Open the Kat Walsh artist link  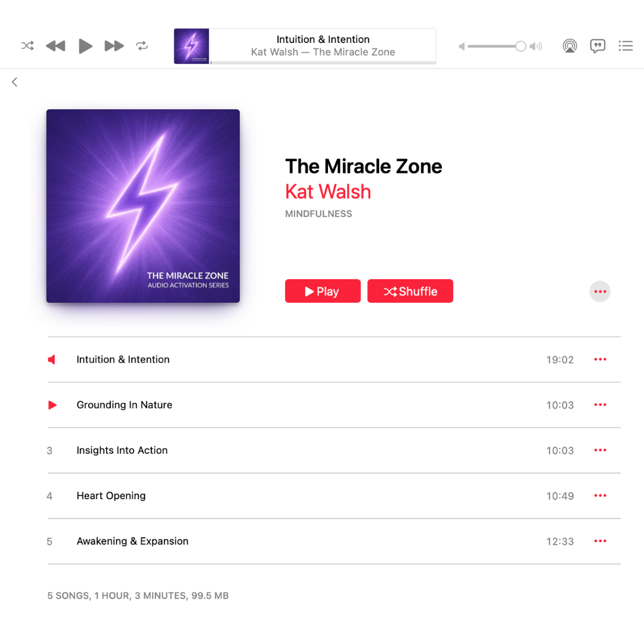pyautogui.click(x=328, y=192)
